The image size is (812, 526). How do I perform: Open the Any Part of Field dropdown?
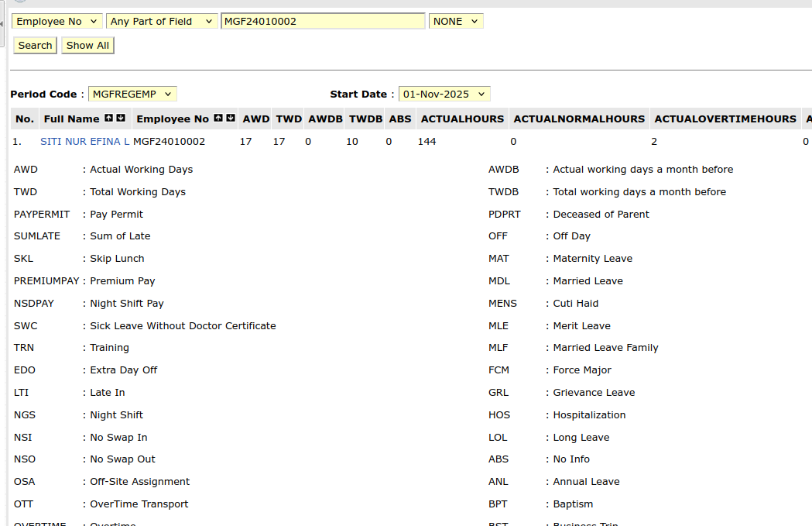162,22
